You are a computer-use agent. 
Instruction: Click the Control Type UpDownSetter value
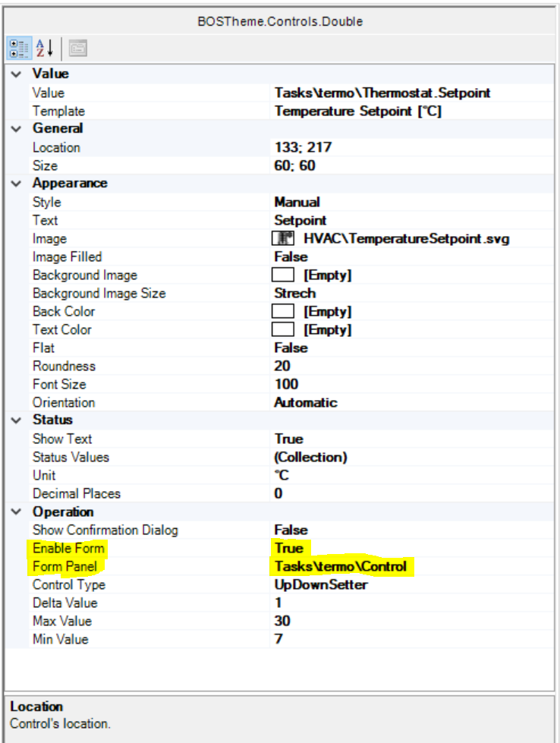point(321,584)
